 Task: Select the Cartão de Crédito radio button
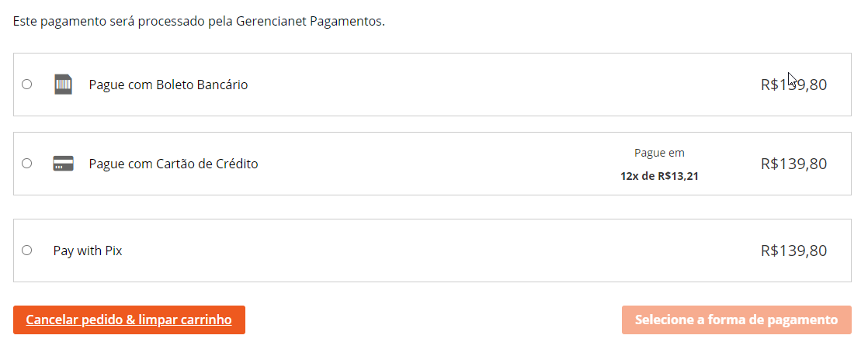(27, 164)
